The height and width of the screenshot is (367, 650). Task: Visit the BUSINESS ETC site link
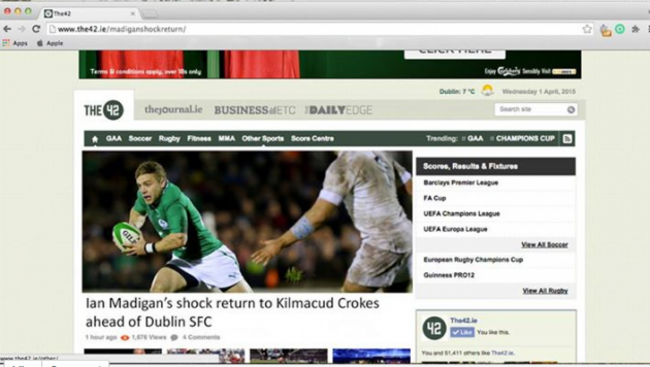tap(255, 110)
